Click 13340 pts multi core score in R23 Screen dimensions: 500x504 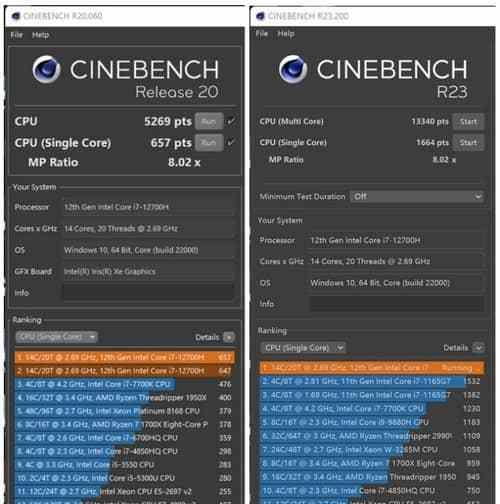click(430, 122)
